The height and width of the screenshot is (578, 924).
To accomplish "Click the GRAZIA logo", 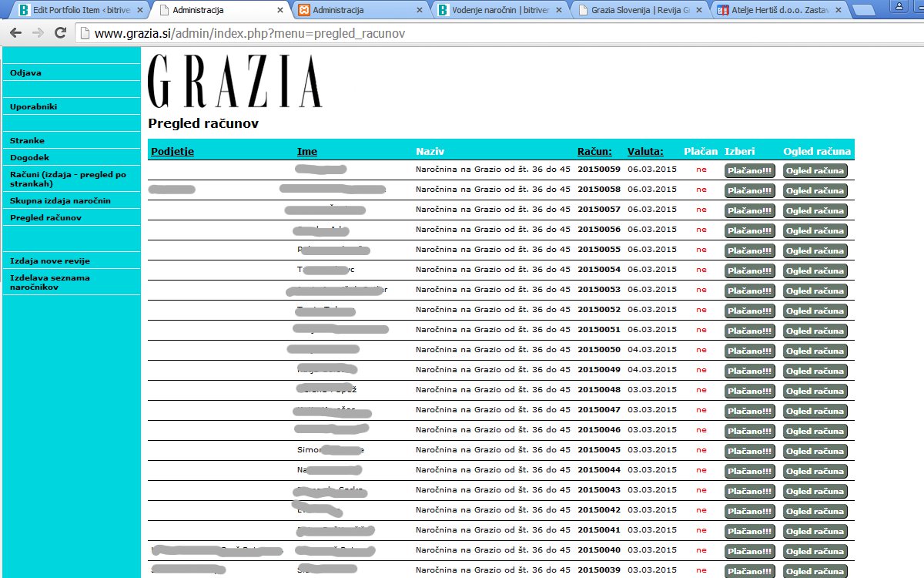I will (x=235, y=80).
